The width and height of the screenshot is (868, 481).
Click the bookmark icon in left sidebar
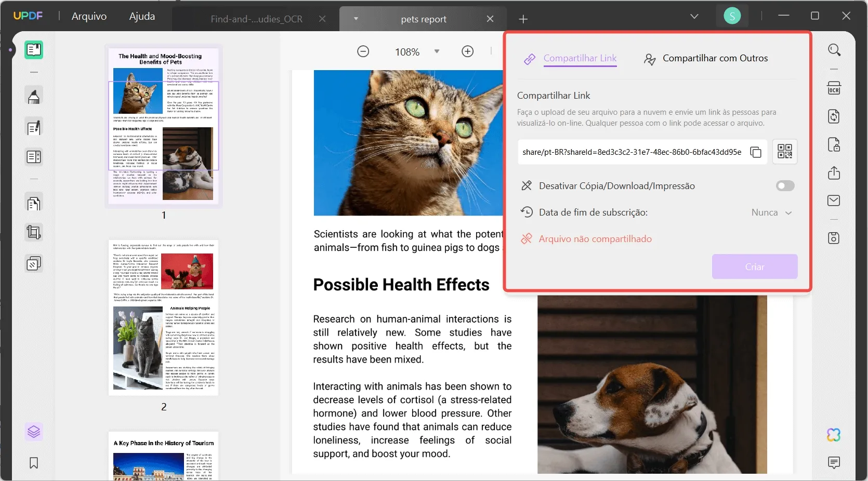tap(34, 463)
